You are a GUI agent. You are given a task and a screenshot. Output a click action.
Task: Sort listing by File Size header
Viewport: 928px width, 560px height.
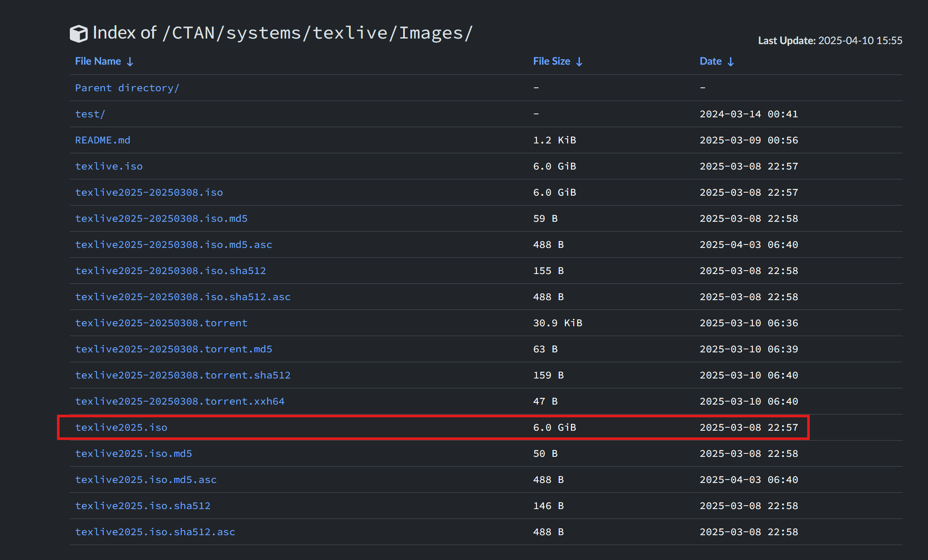[551, 61]
